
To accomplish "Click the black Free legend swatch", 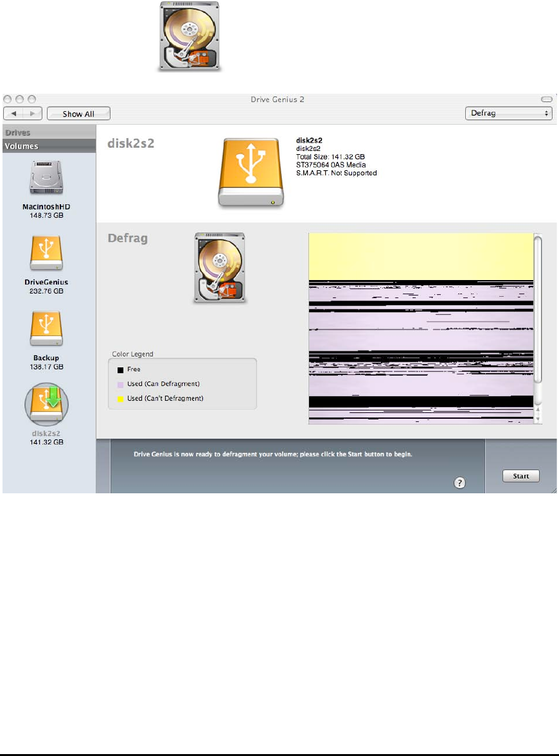I will tap(121, 370).
